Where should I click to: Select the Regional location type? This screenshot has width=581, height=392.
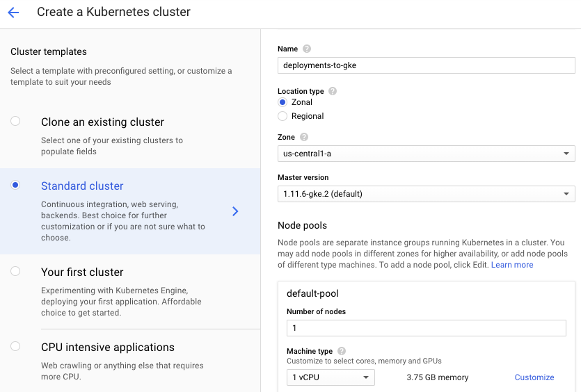pos(282,116)
